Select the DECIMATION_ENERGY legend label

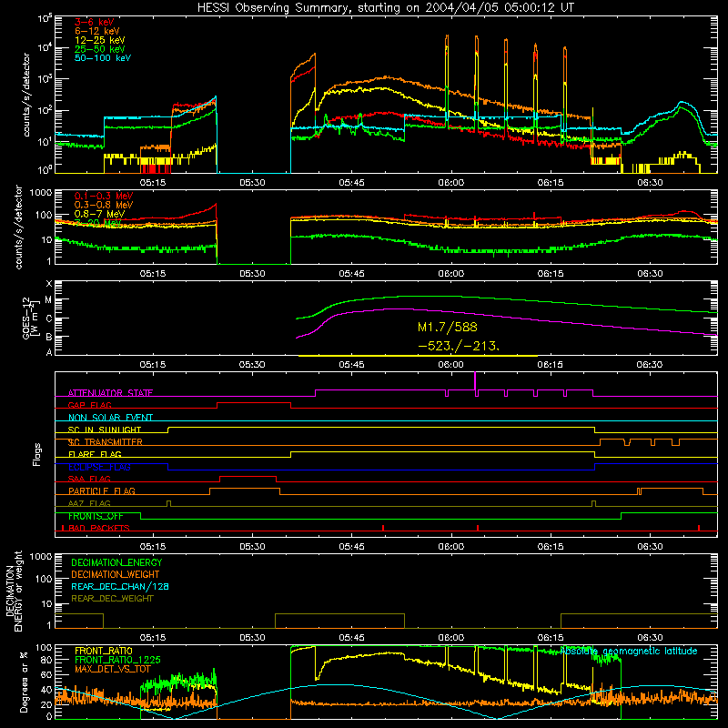[116, 562]
